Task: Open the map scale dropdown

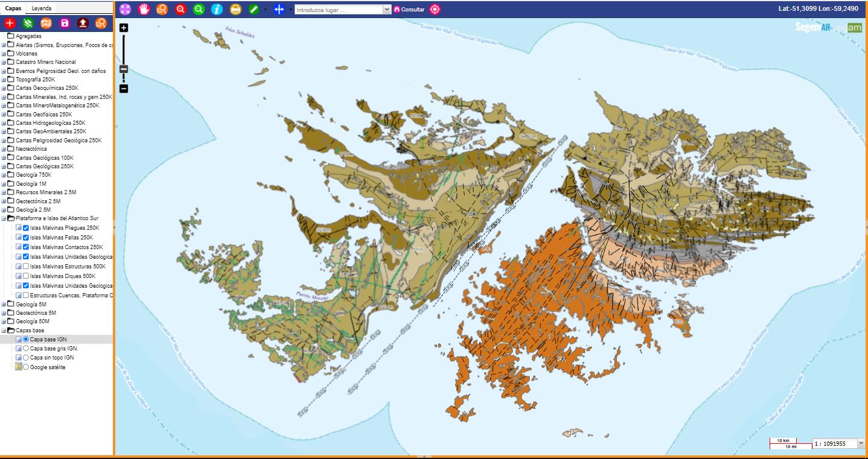Action: pos(860,443)
